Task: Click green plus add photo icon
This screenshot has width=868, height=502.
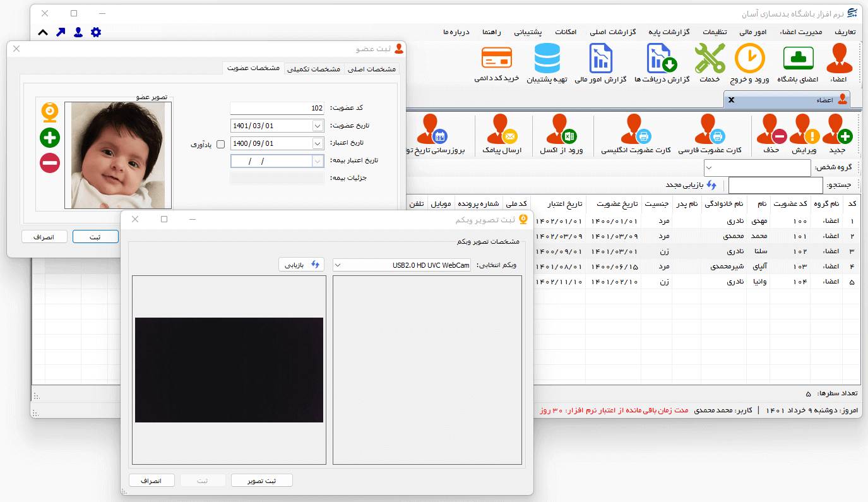Action: [50, 137]
